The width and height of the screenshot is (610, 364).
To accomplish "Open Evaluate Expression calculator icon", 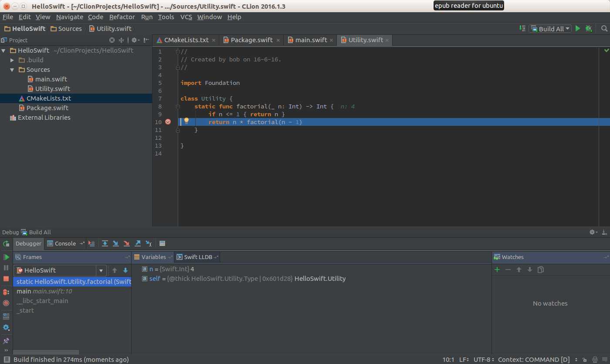I will 162,244.
